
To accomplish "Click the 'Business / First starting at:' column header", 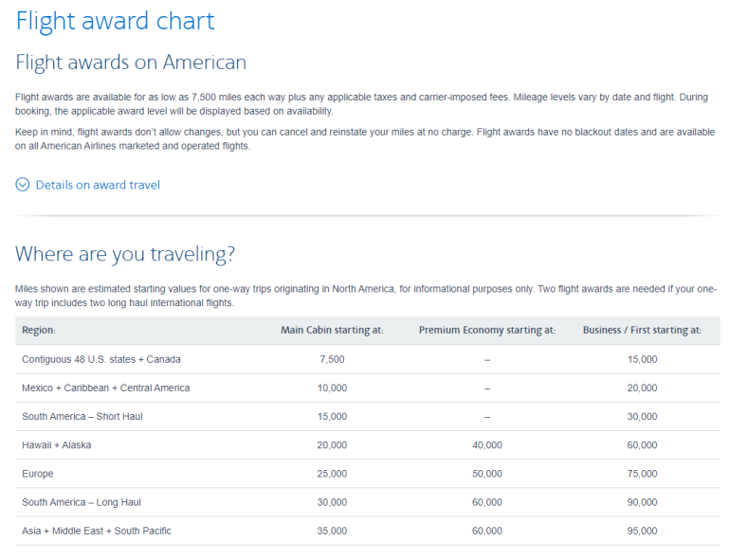I will point(642,331).
